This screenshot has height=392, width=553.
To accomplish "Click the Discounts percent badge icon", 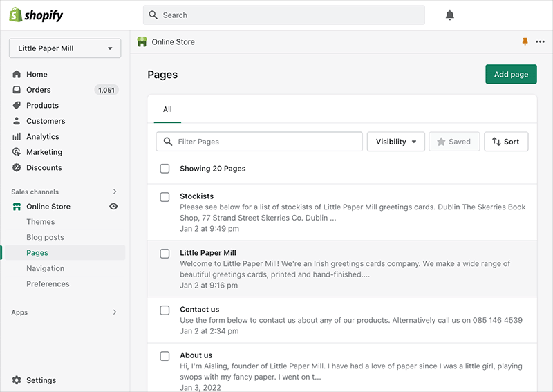I will tap(17, 167).
